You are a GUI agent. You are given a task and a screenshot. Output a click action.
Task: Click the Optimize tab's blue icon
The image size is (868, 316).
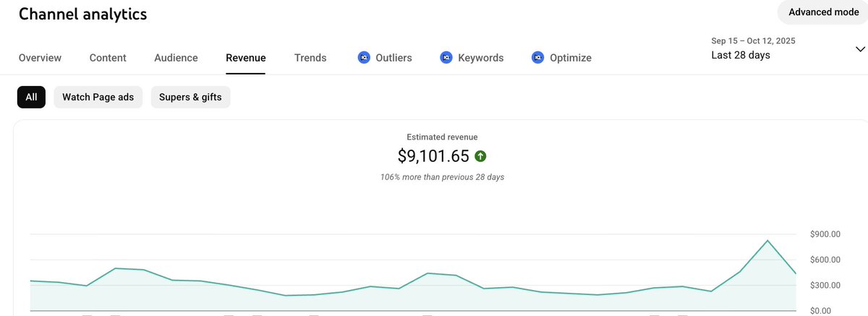click(x=537, y=58)
